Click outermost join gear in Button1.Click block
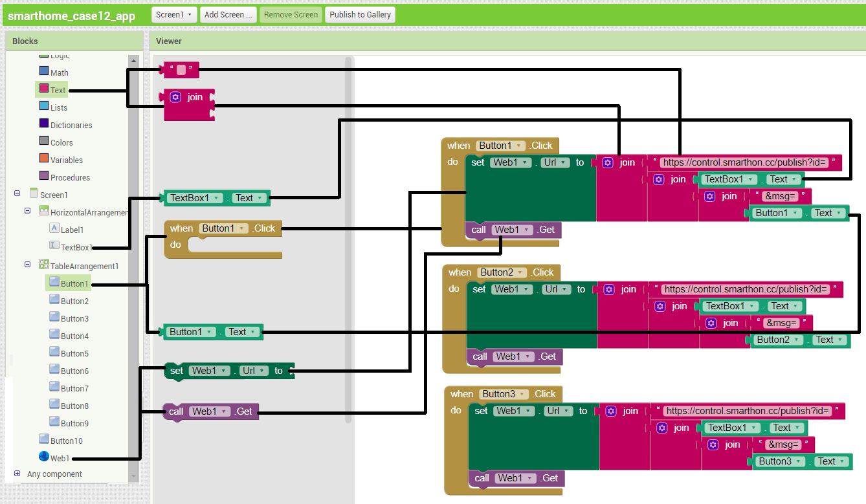This screenshot has height=504, width=866. coord(608,162)
